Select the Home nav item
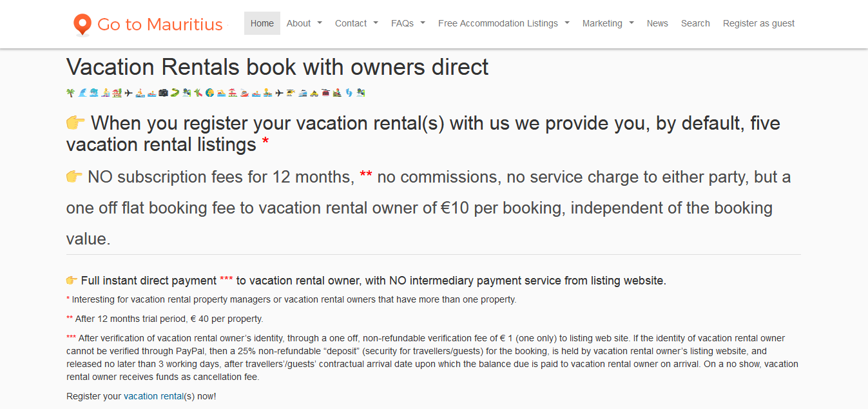The height and width of the screenshot is (409, 868). pos(262,23)
